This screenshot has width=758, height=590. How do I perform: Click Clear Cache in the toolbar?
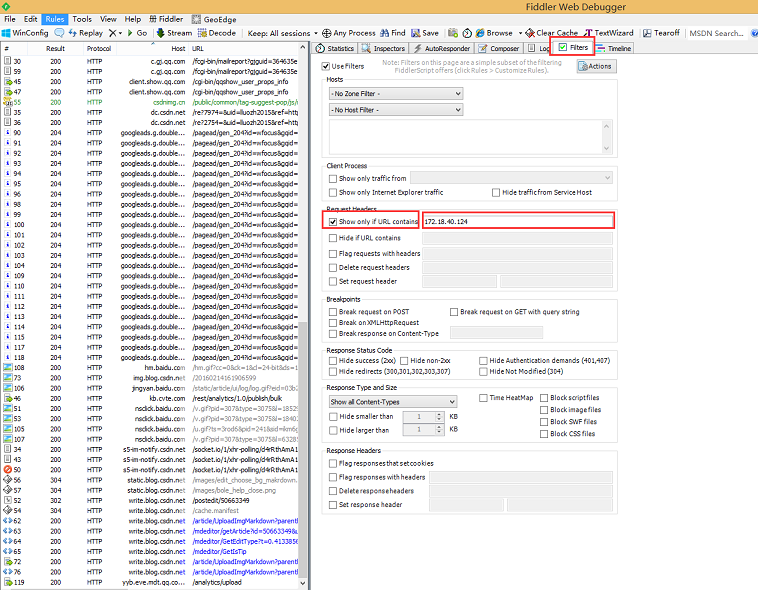point(552,33)
